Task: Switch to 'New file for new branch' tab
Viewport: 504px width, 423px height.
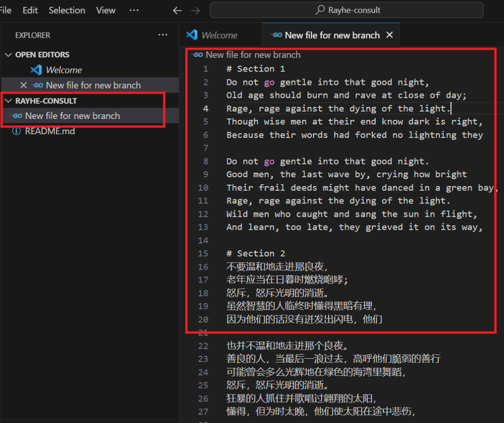Action: click(x=332, y=35)
